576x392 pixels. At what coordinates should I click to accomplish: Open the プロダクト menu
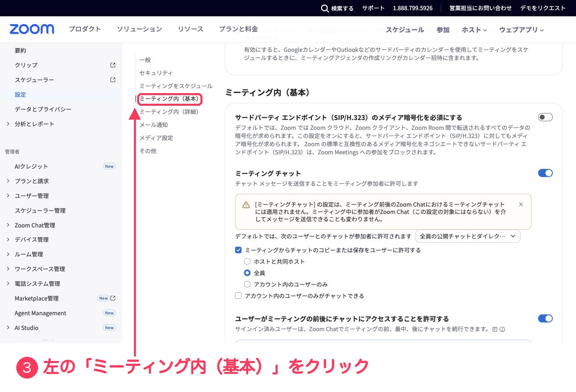click(85, 29)
